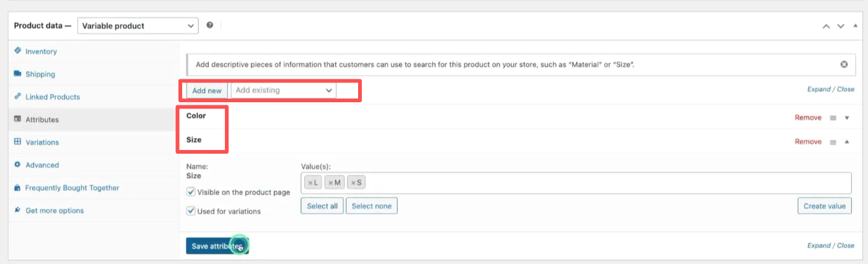Screen dimensions: 868x264
Task: Click the Size attribute heading
Action: (194, 140)
